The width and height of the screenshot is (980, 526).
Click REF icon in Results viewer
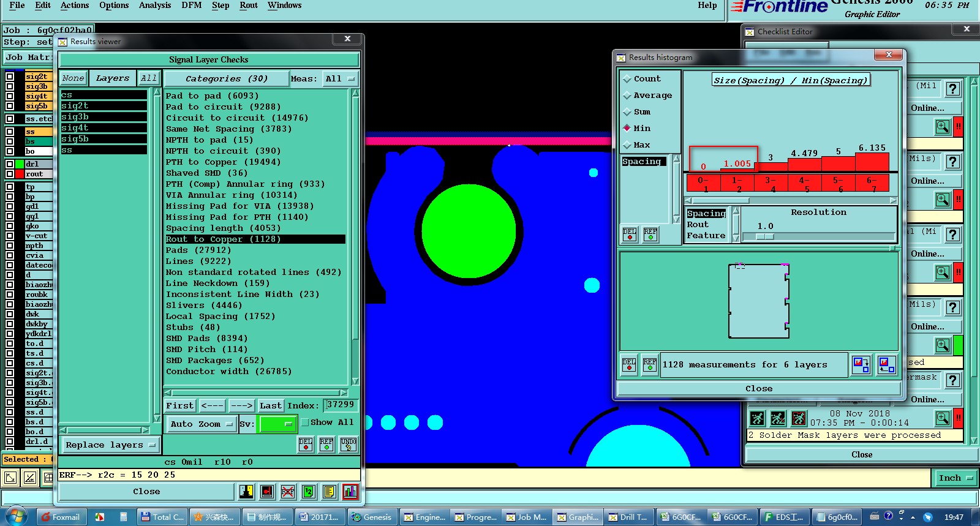(x=326, y=445)
